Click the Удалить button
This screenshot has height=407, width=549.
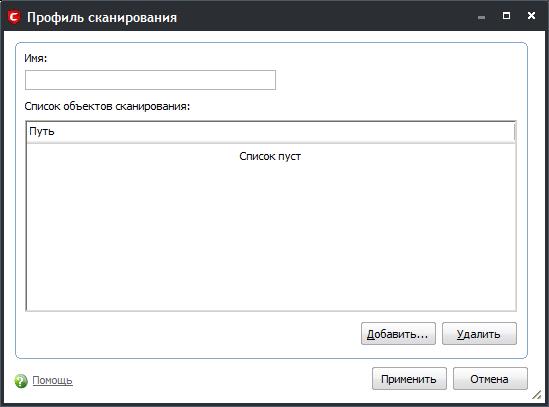479,334
